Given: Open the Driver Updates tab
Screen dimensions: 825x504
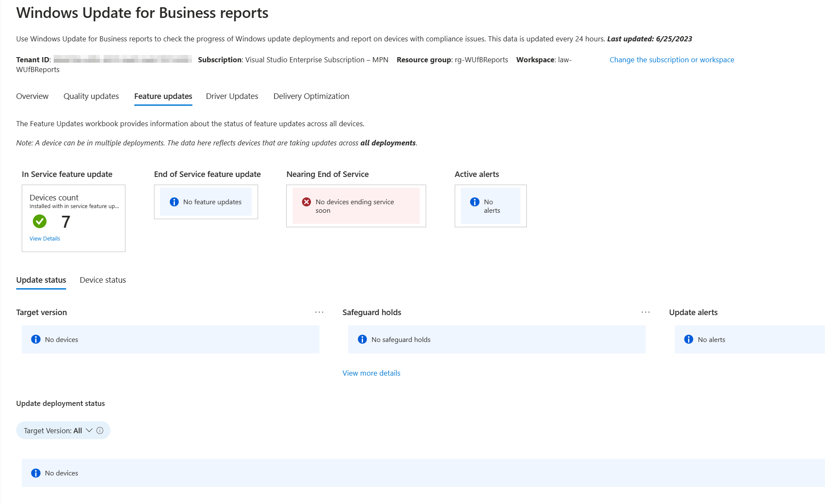Looking at the screenshot, I should pyautogui.click(x=232, y=96).
